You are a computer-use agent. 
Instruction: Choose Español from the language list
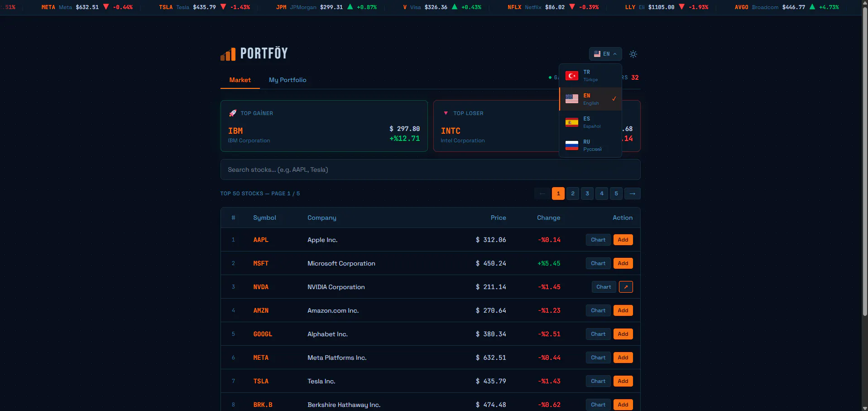[590, 122]
